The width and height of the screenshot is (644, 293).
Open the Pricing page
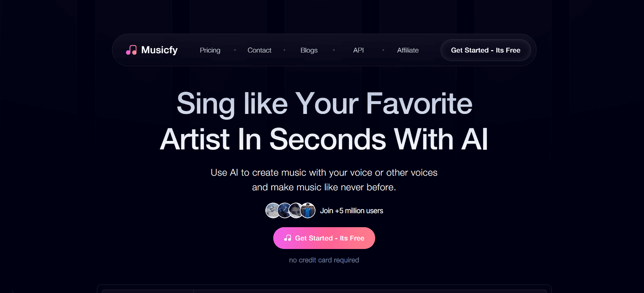[209, 50]
